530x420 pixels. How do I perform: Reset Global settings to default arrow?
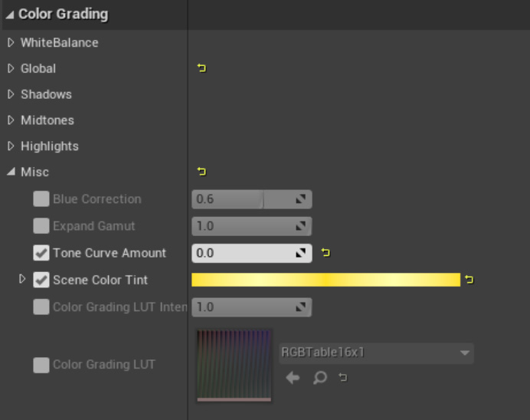pyautogui.click(x=201, y=69)
